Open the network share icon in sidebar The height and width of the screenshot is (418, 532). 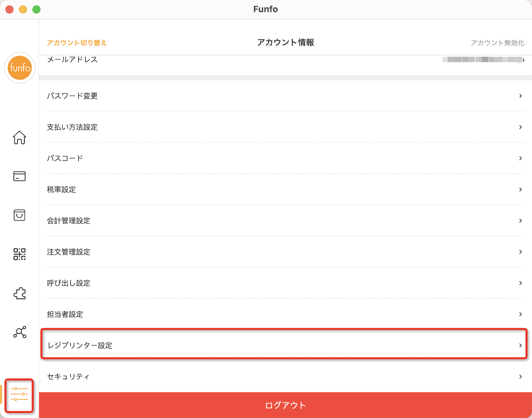point(19,332)
